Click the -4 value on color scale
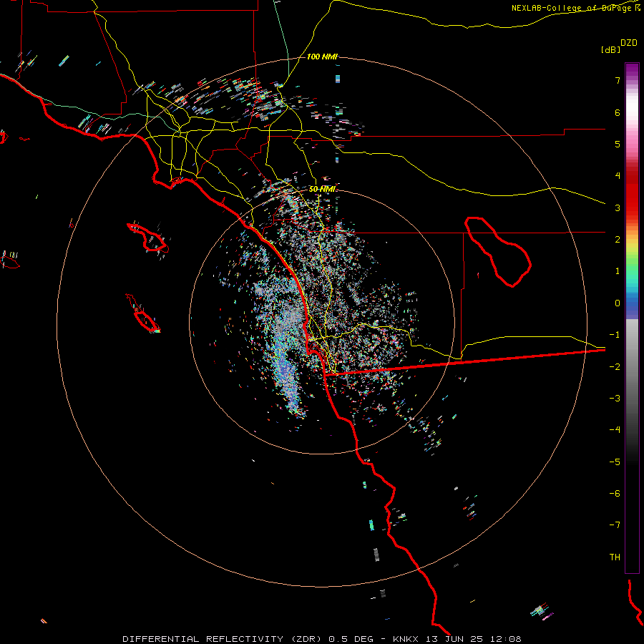Image resolution: width=644 pixels, height=644 pixels. coord(615,430)
